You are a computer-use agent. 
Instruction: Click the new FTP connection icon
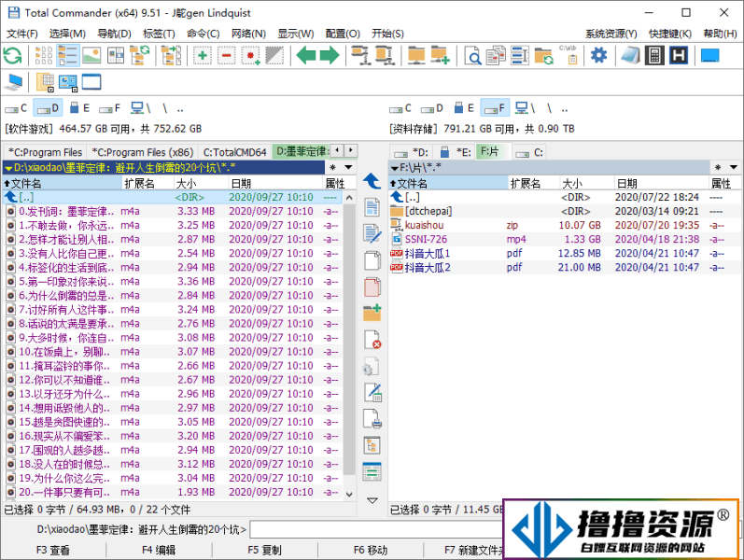[x=440, y=55]
